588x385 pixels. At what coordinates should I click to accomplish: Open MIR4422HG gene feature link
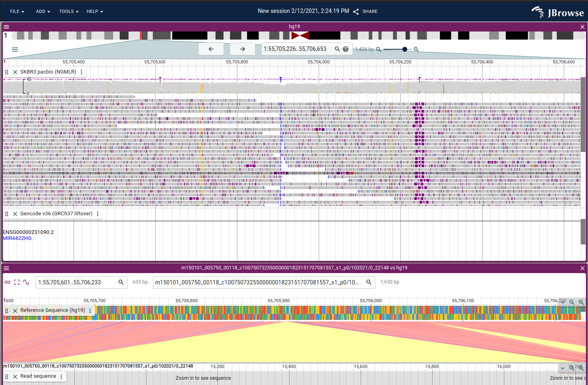pos(17,238)
